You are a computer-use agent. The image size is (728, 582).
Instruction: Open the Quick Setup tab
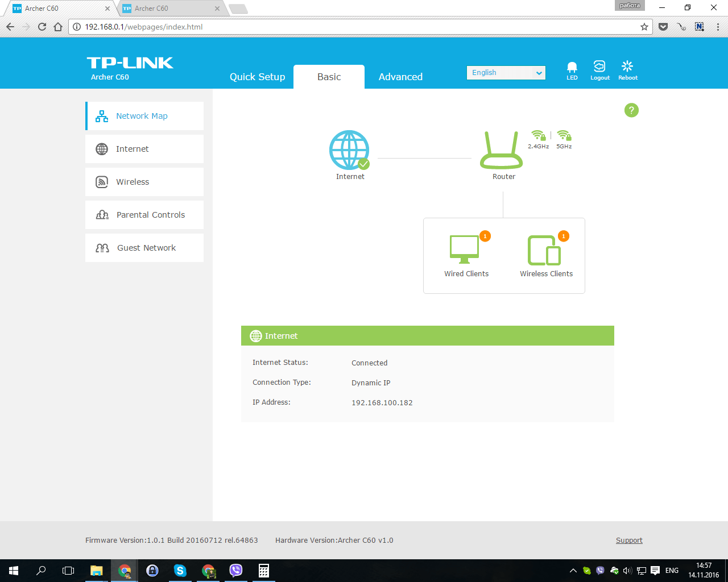coord(257,77)
